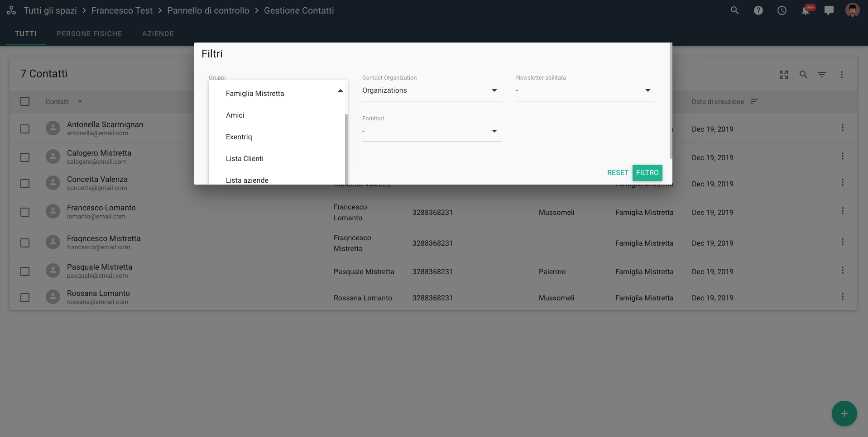
Task: Toggle the select-all contacts checkbox
Action: tap(25, 102)
